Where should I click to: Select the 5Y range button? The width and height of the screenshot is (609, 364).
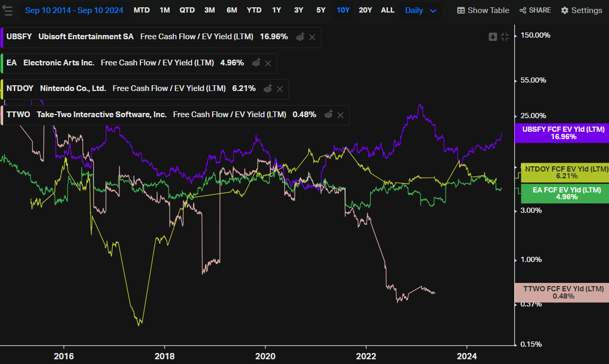[x=321, y=9]
